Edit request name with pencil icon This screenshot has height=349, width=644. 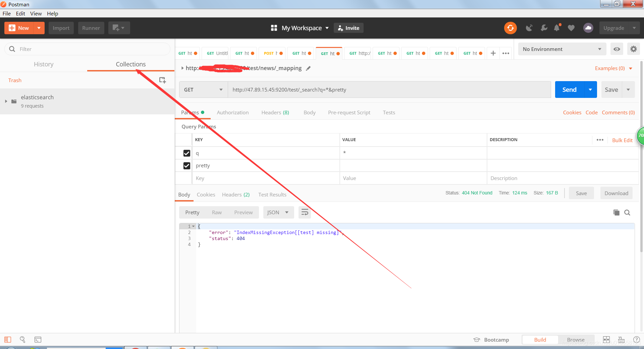tap(308, 68)
